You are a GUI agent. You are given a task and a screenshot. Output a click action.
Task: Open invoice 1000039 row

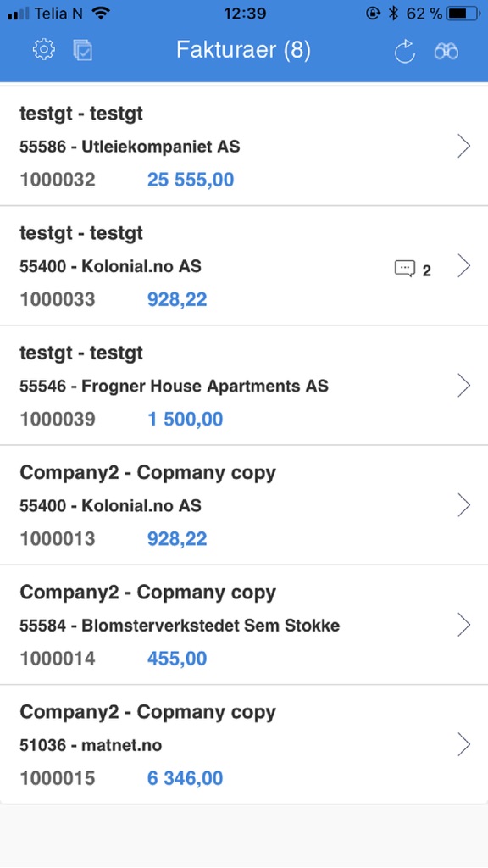[x=244, y=386]
